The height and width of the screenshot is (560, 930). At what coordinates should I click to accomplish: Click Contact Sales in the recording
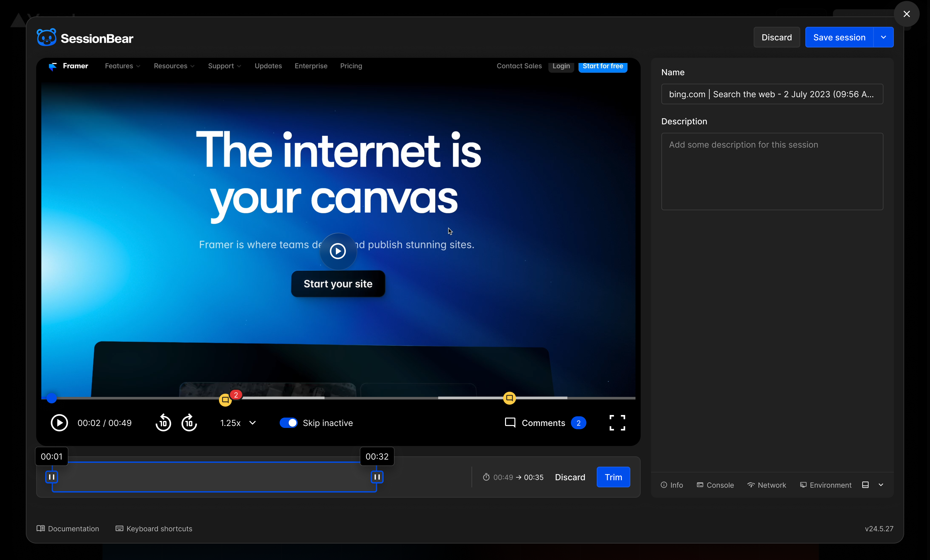(x=519, y=66)
